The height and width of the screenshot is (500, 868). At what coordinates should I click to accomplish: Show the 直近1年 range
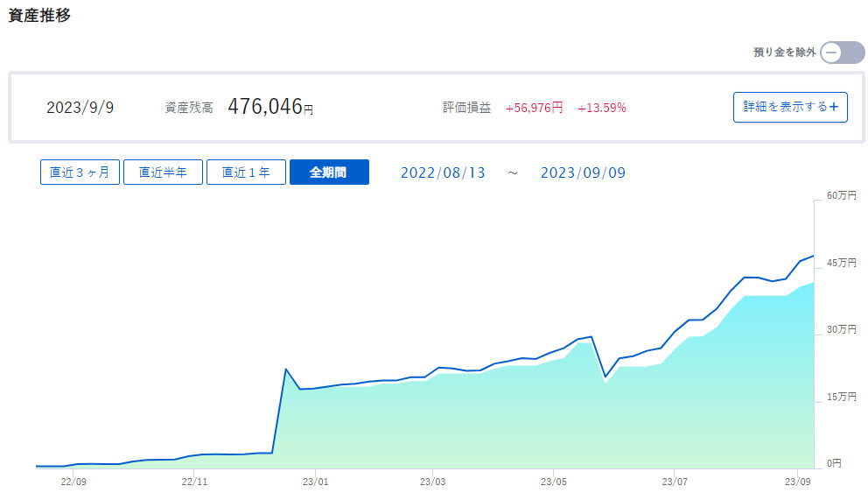point(246,173)
